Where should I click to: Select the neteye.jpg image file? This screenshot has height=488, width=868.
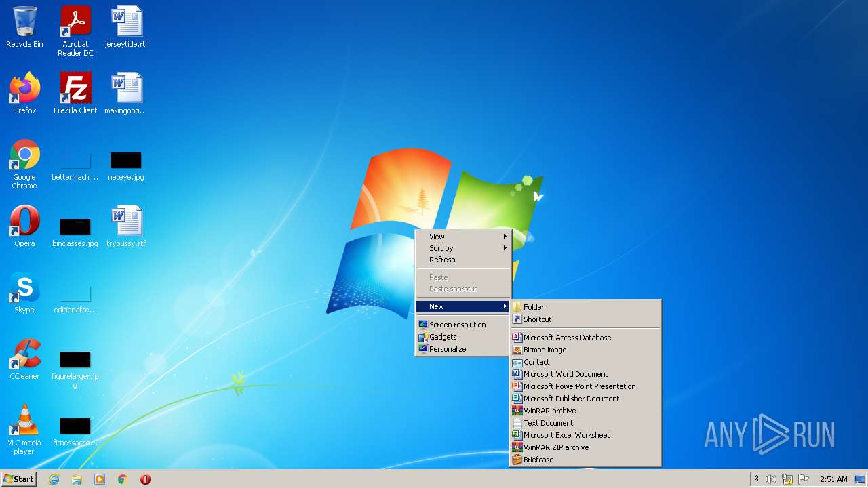click(126, 167)
